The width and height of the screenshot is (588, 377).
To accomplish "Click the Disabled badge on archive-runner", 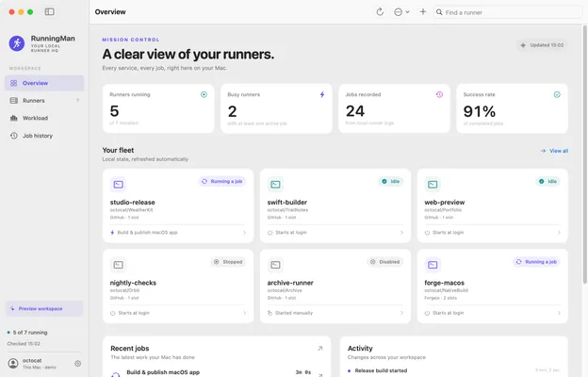I will coord(384,262).
